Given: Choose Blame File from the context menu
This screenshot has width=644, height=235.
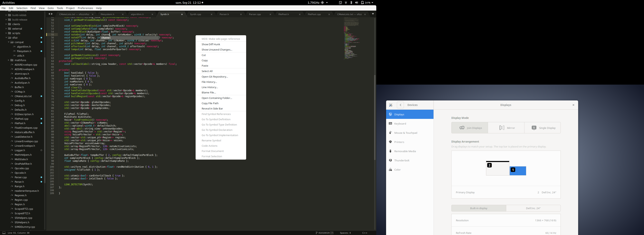Looking at the screenshot, I should (209, 92).
